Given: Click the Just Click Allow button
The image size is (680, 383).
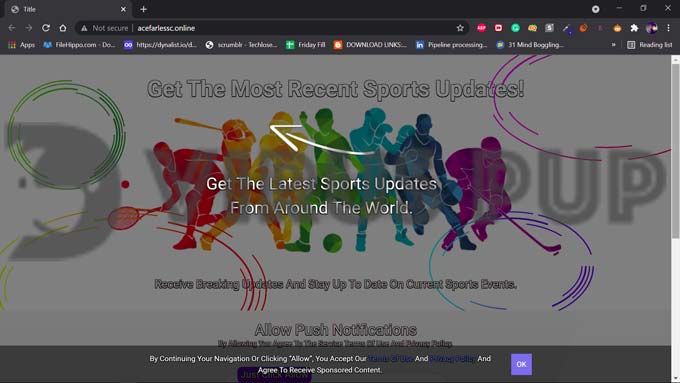Looking at the screenshot, I should tap(274, 375).
